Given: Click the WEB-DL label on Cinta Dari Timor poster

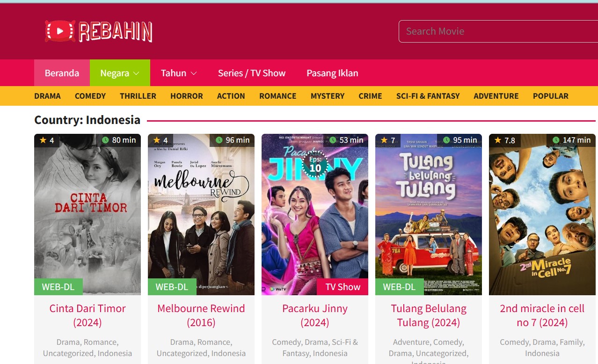Looking at the screenshot, I should click(x=58, y=287).
